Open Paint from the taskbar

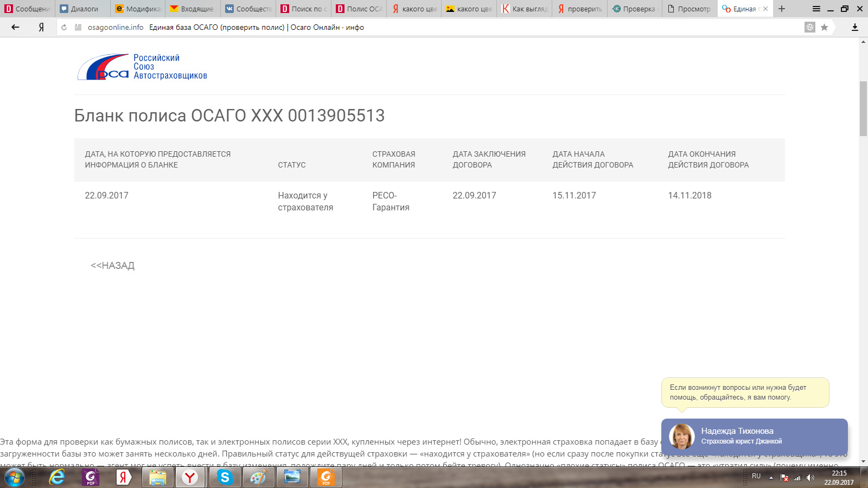[258, 477]
